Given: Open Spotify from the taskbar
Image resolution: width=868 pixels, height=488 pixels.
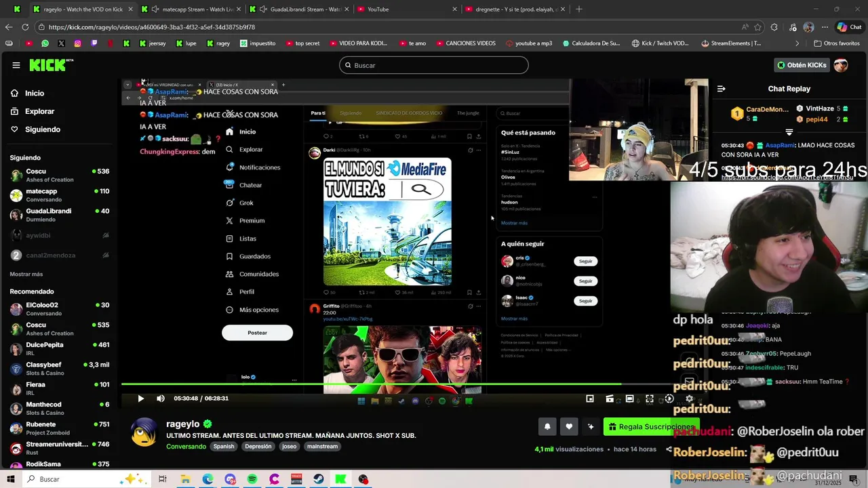Looking at the screenshot, I should pos(252,479).
